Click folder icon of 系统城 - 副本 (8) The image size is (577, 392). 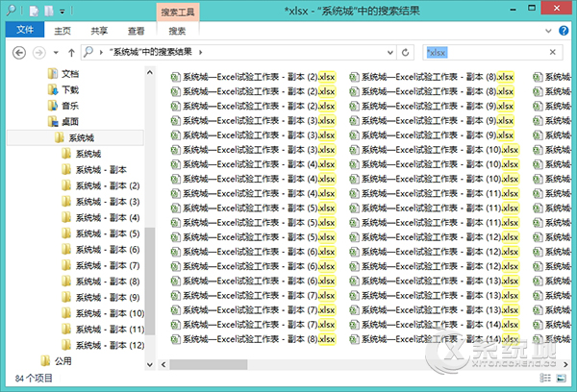click(x=66, y=282)
